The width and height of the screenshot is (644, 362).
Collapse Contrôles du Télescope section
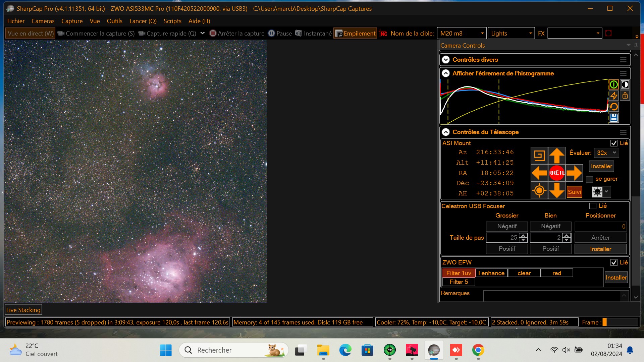tap(446, 132)
